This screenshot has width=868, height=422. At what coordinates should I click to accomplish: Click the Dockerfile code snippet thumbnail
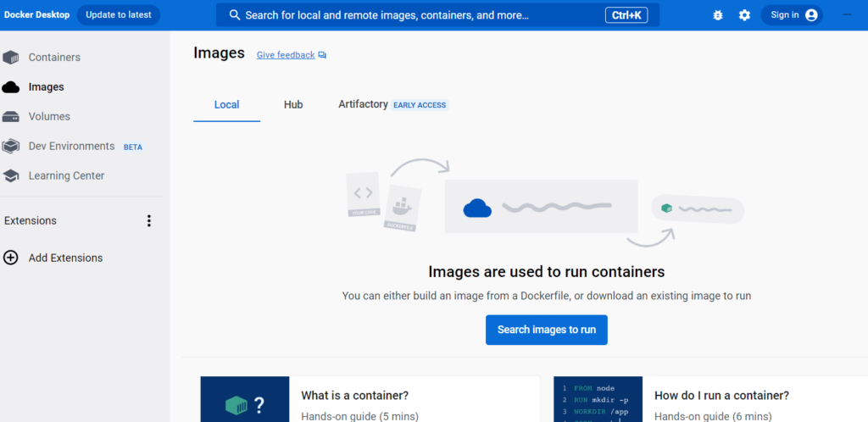[598, 399]
